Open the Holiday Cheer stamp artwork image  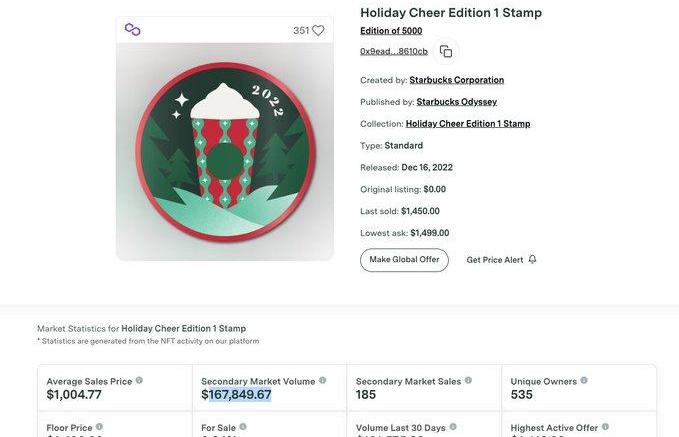[225, 151]
